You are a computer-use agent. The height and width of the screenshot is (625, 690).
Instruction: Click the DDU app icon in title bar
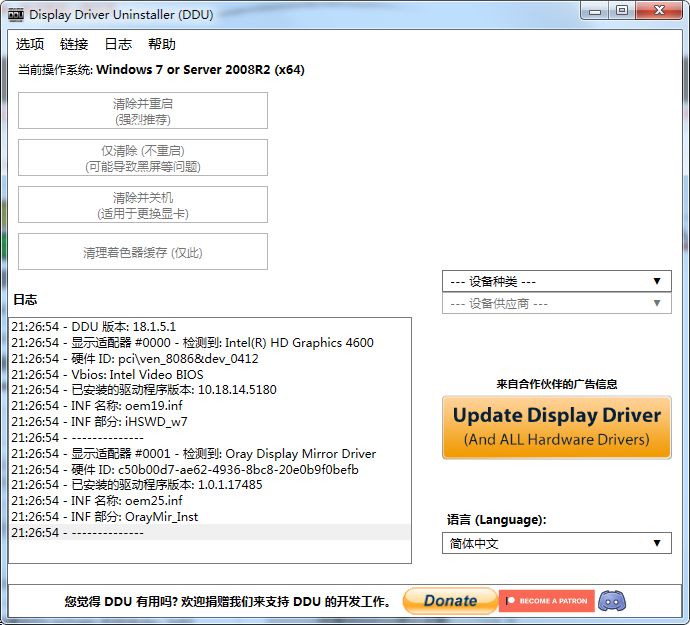pos(16,15)
